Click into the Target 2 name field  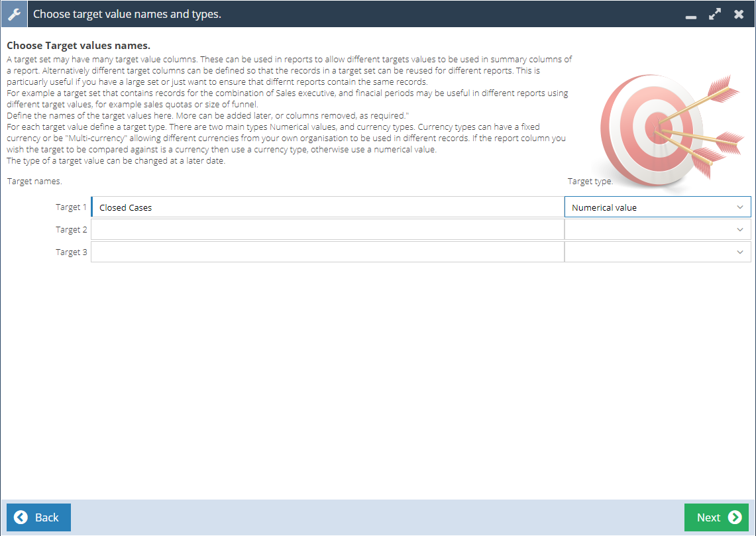coord(327,230)
